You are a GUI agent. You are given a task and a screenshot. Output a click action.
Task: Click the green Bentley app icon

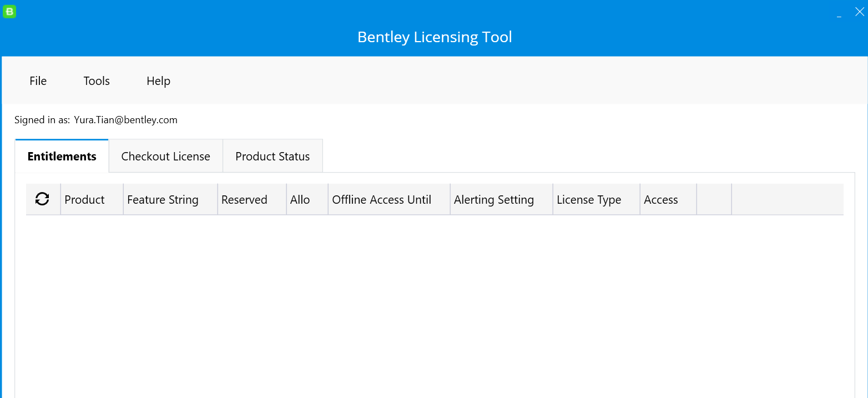point(9,12)
